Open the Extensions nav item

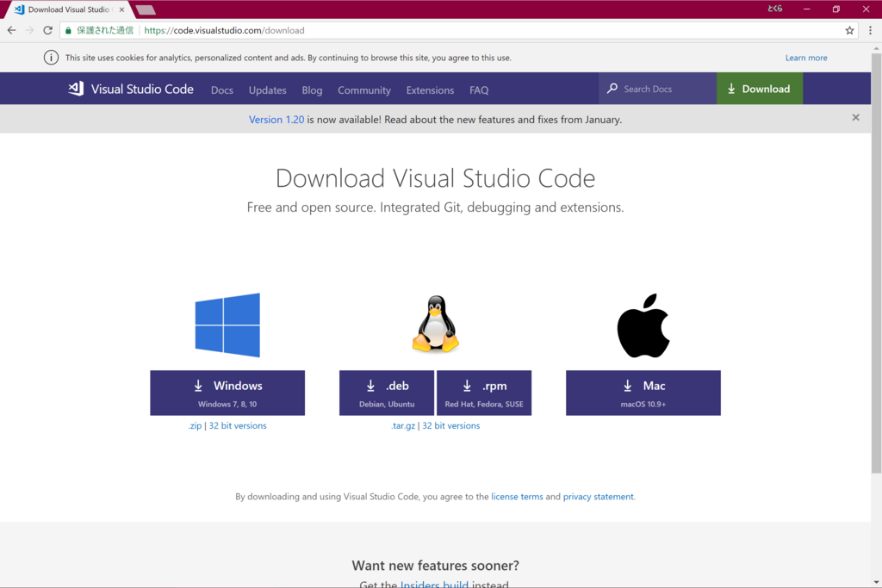[430, 90]
